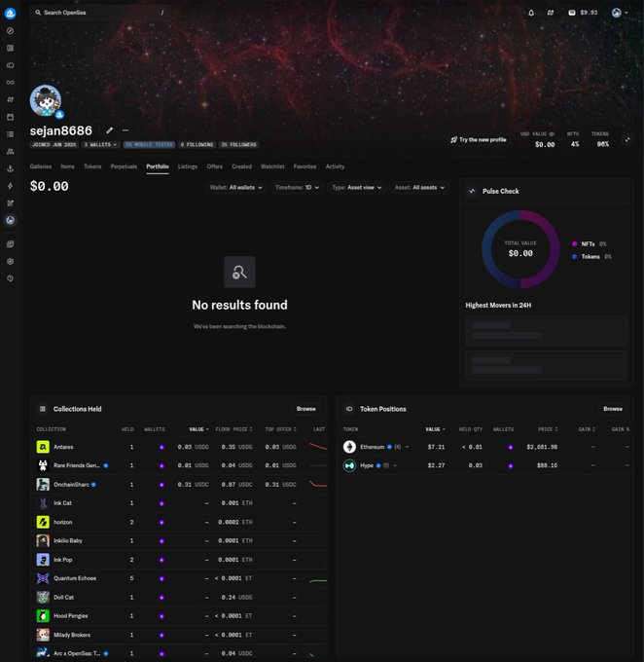
Task: Open the Support help icon in sidebar
Action: (x=10, y=278)
